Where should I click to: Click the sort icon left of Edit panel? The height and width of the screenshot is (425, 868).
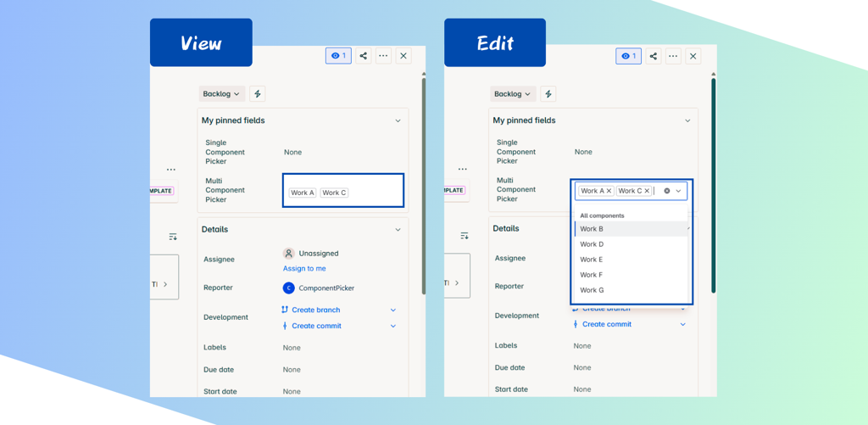[465, 236]
